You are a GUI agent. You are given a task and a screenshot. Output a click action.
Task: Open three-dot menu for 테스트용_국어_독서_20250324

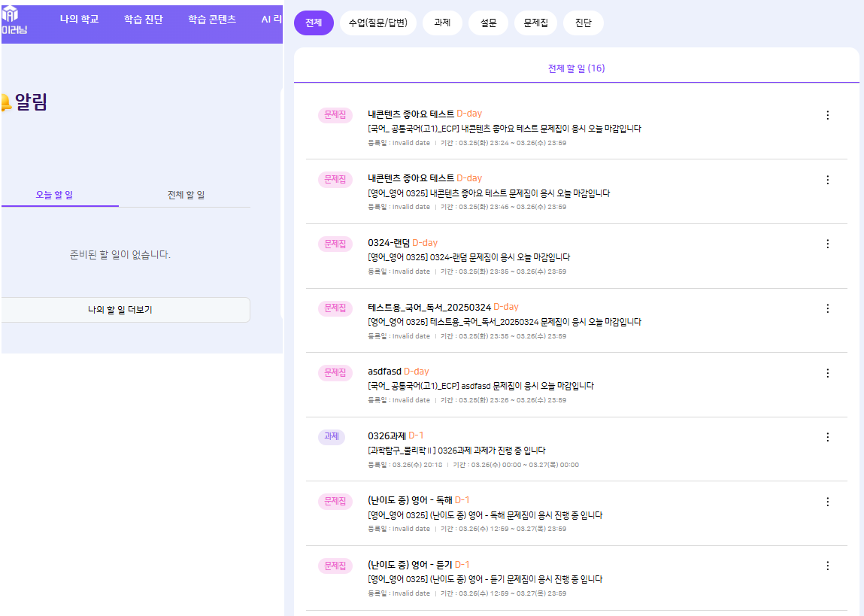[x=827, y=308]
